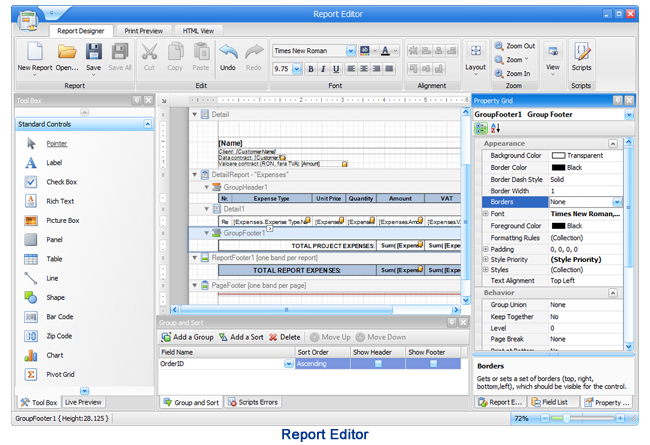Click the Background Color transparent swatch
Image resolution: width=650 pixels, height=445 pixels.
point(558,156)
